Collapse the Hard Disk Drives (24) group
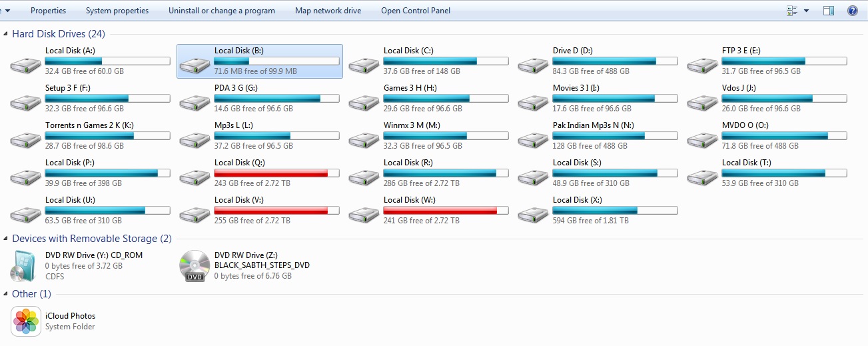868x346 pixels. 7,33
